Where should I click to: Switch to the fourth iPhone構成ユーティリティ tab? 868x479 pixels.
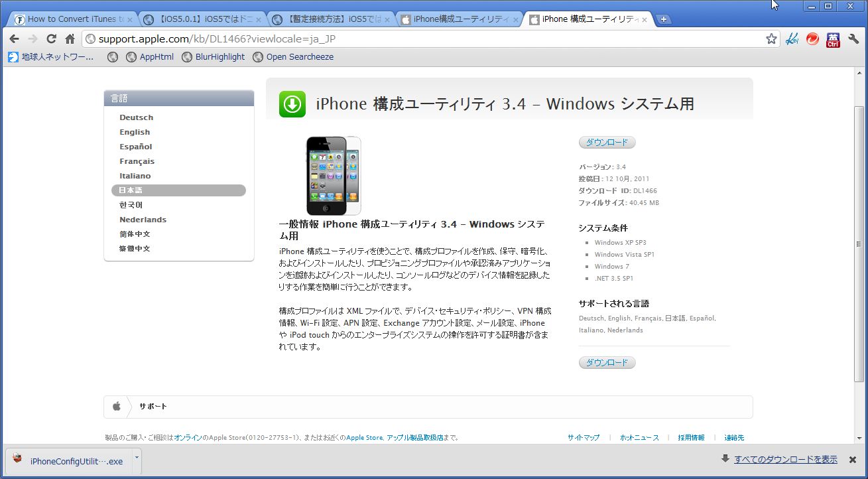(x=458, y=19)
